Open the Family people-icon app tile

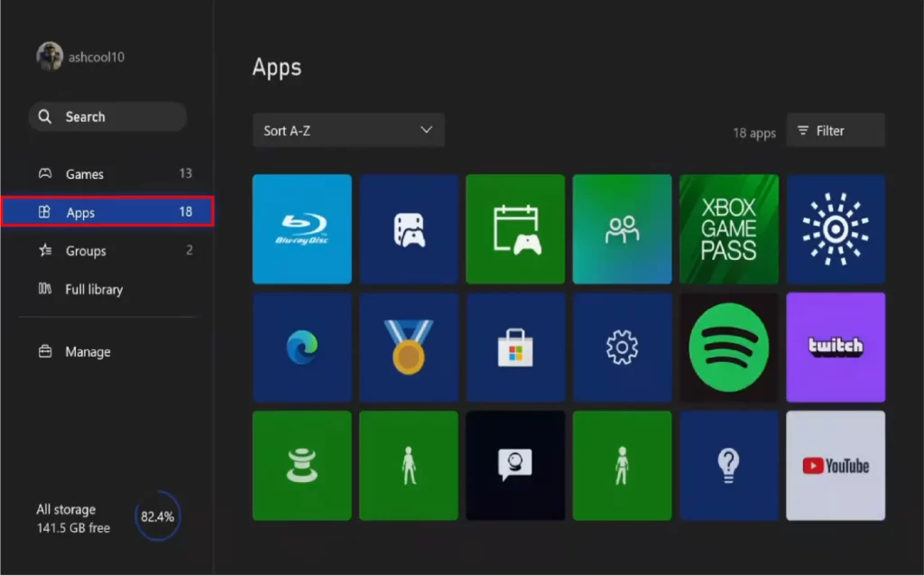click(623, 228)
